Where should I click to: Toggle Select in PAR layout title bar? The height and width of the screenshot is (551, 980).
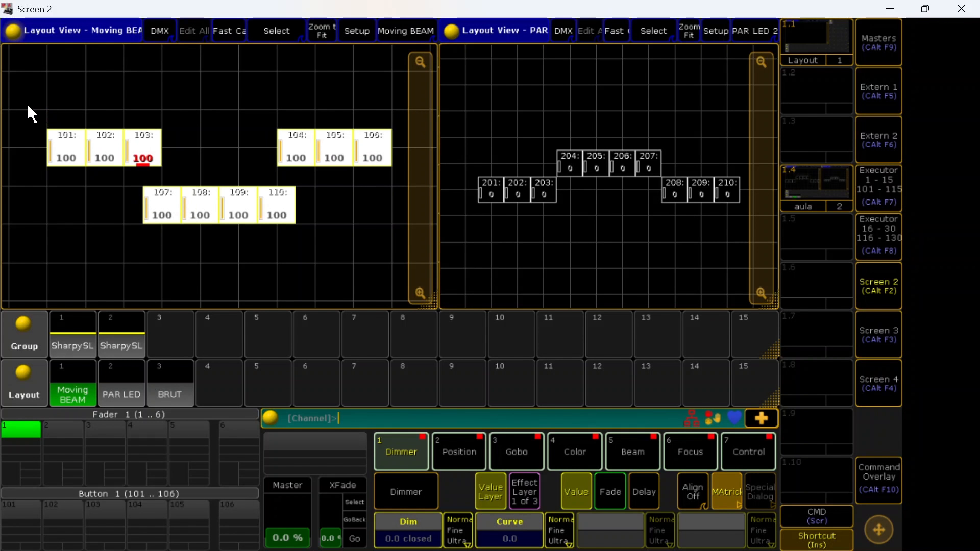pyautogui.click(x=653, y=31)
